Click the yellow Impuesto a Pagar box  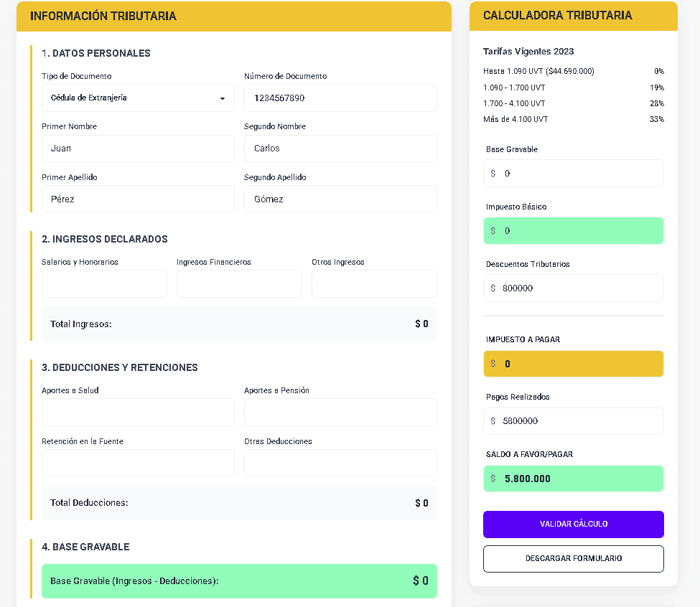(x=573, y=364)
